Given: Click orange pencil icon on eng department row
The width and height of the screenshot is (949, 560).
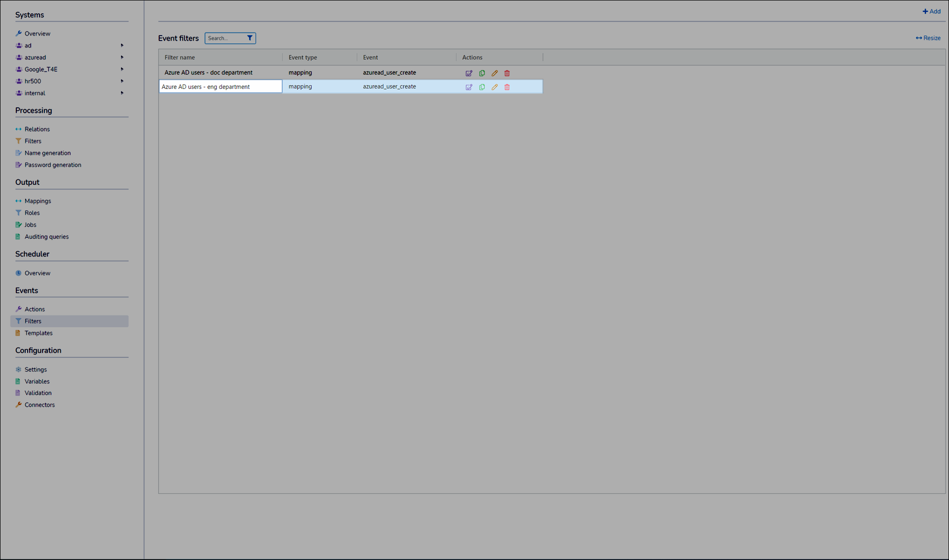Looking at the screenshot, I should (494, 87).
